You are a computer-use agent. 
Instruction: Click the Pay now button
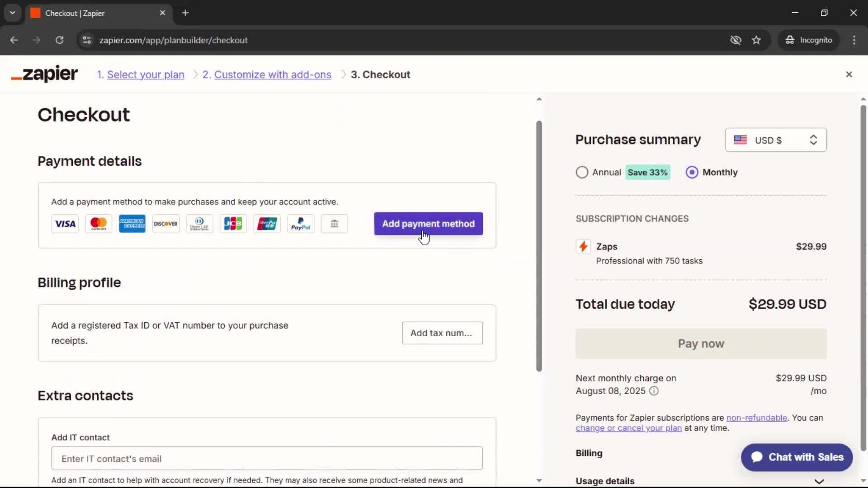(x=701, y=344)
